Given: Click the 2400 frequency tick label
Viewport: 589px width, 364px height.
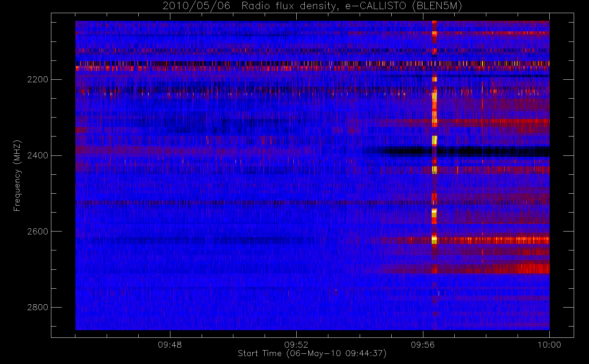Looking at the screenshot, I should pyautogui.click(x=37, y=155).
